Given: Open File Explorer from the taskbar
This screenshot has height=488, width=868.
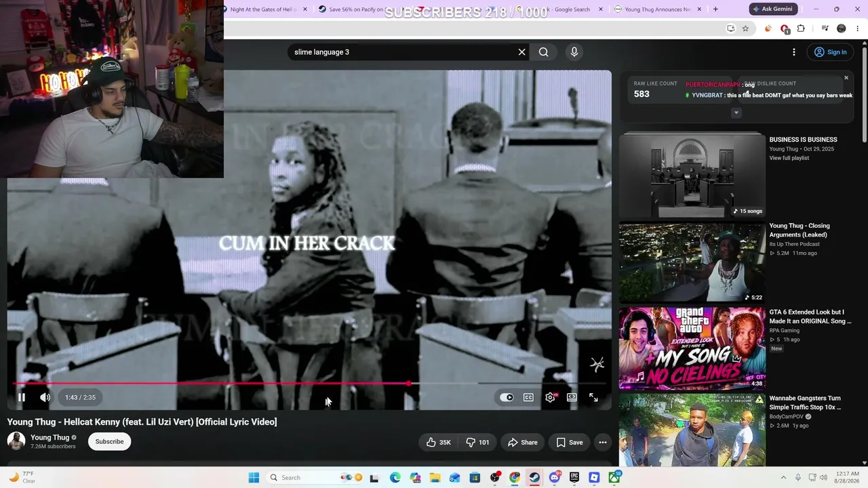Looking at the screenshot, I should click(435, 478).
